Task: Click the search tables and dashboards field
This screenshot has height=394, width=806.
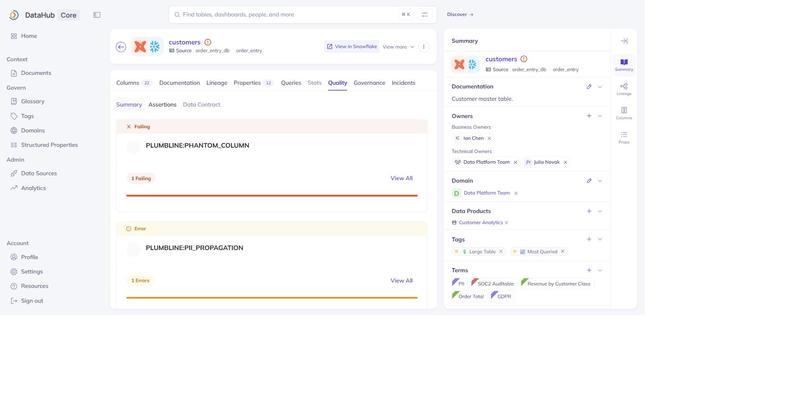Action: click(302, 15)
